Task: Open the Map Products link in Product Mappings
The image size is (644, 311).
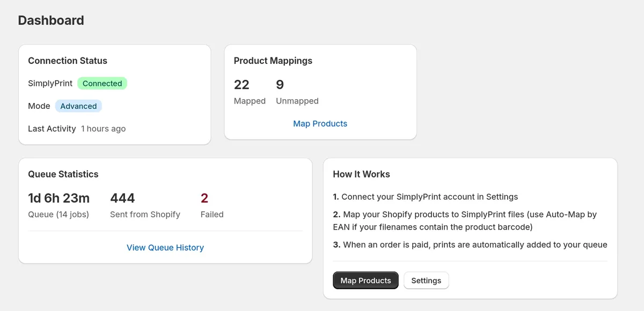Action: click(320, 123)
